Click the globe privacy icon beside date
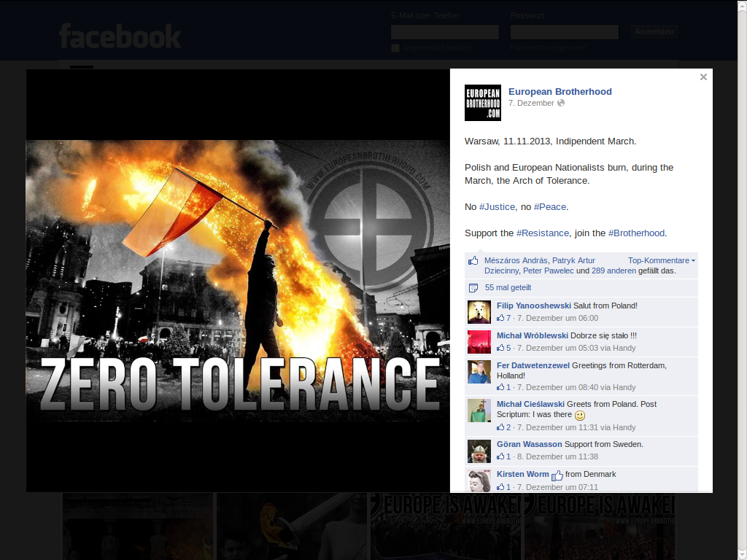 point(561,104)
